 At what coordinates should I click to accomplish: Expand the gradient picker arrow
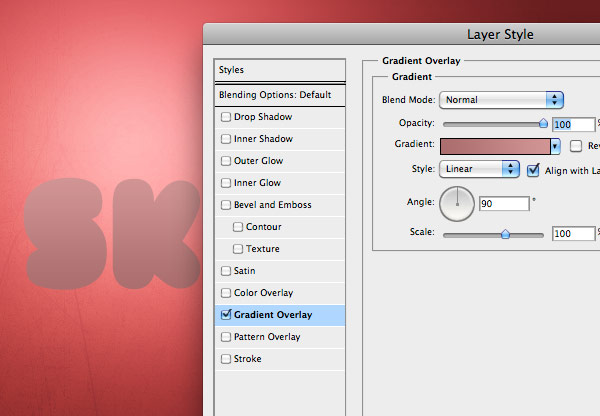(555, 146)
